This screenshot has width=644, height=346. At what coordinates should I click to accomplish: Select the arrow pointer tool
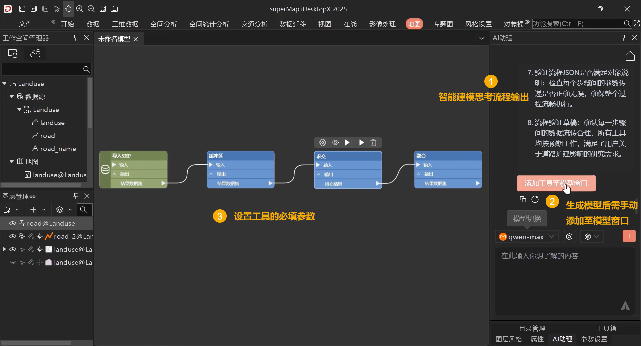point(57,9)
